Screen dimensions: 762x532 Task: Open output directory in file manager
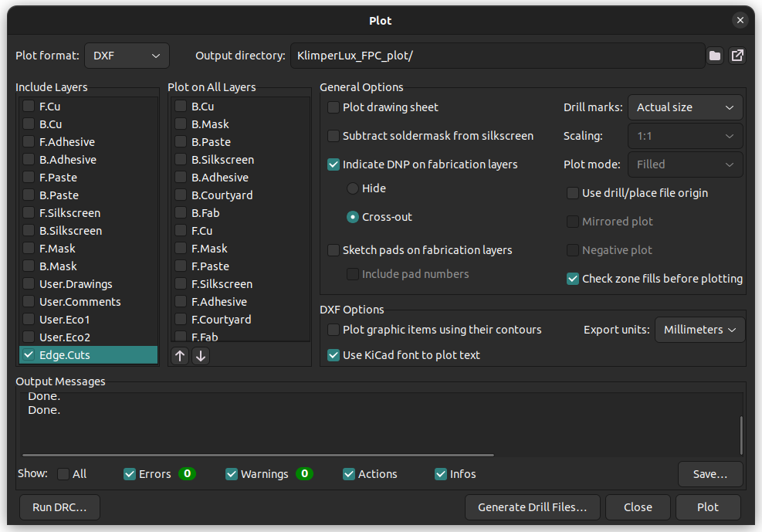(x=737, y=56)
